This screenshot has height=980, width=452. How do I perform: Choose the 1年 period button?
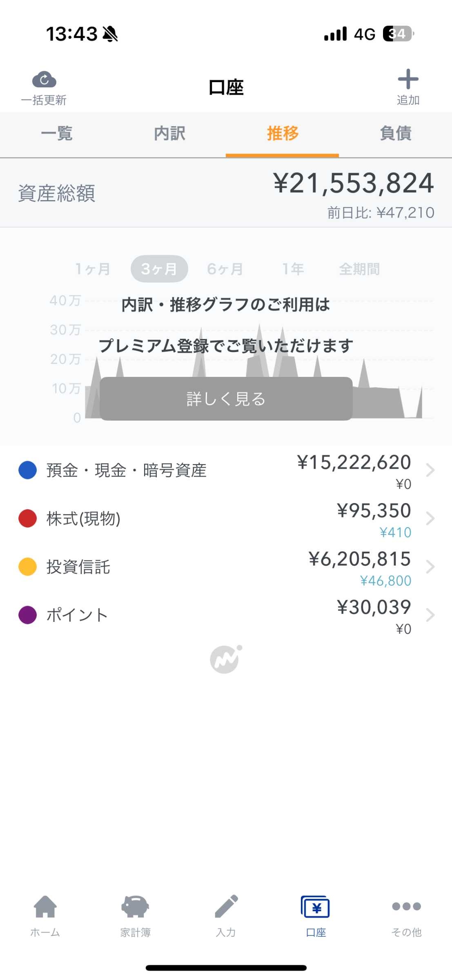293,269
